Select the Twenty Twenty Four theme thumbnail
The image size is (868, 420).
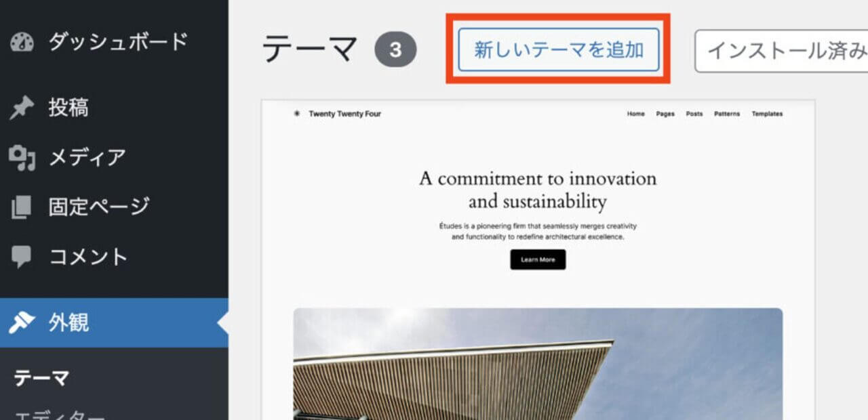click(538, 260)
